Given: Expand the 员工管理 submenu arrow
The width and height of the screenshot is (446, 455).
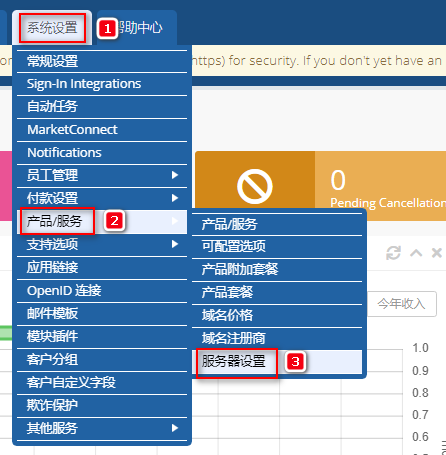Looking at the screenshot, I should pos(175,175).
